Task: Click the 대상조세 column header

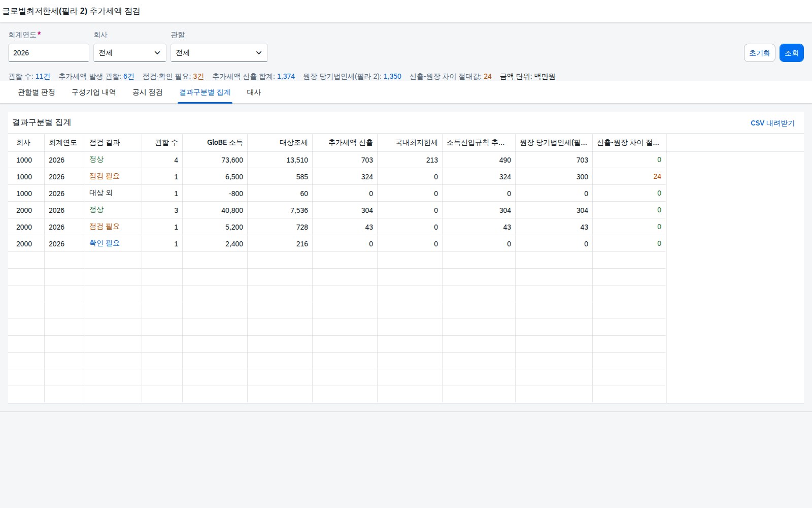Action: 280,143
